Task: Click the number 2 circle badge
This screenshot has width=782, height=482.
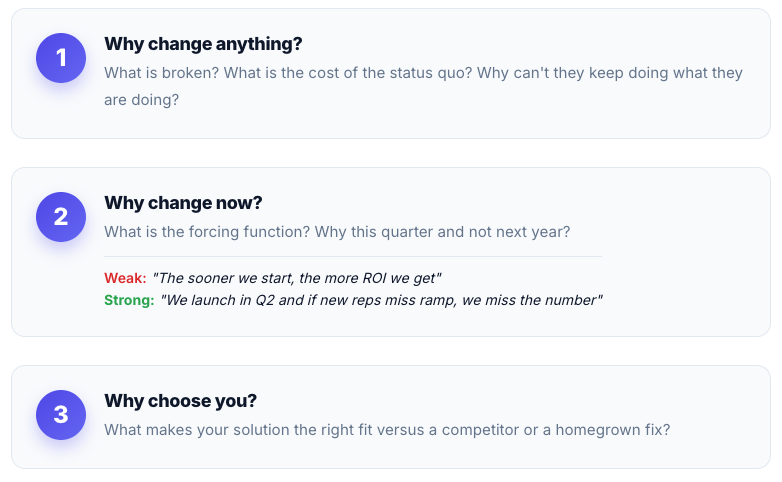Action: point(61,217)
